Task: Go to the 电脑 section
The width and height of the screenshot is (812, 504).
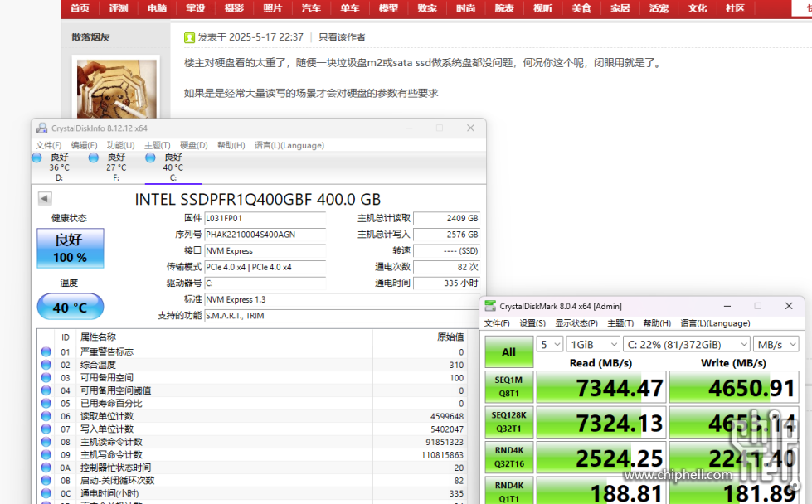Action: click(157, 8)
